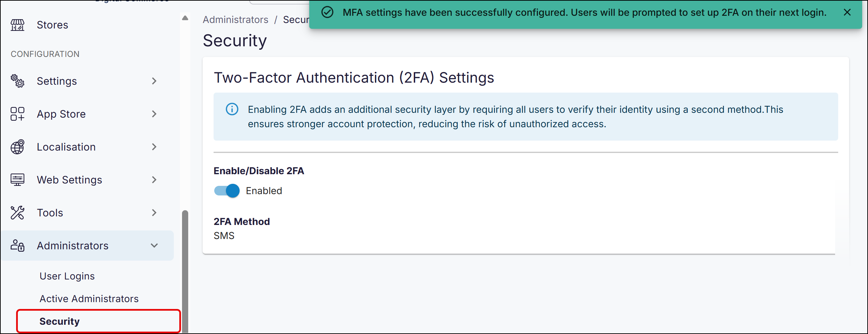Expand the Settings menu chevron
Screen dimensions: 868x334
click(x=154, y=81)
